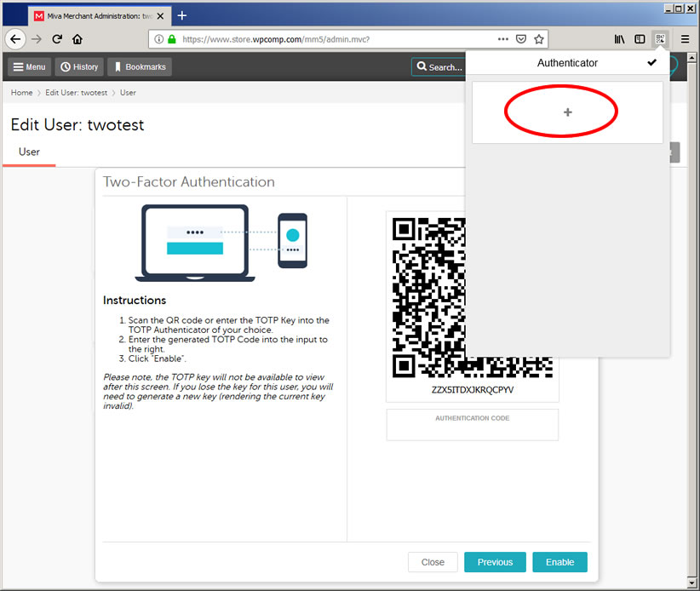Switch to the Miva Merchant Administration tab
Viewport: 700px width, 591px height.
coord(94,15)
